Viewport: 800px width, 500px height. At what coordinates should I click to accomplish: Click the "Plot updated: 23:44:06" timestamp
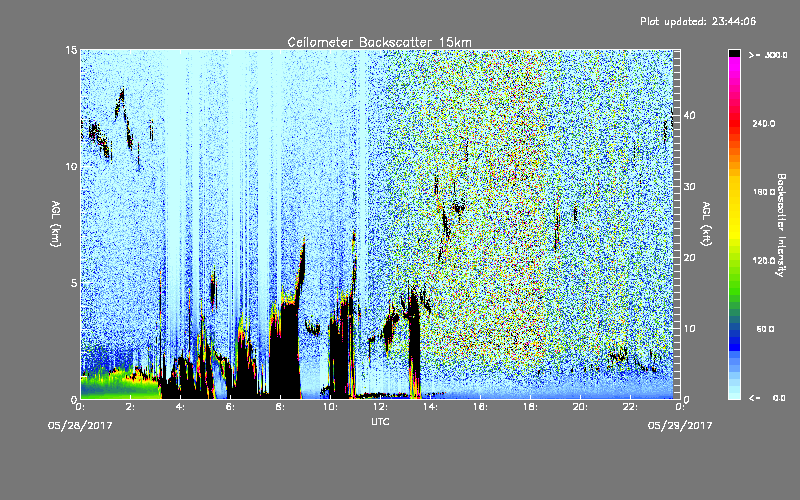[x=698, y=21]
